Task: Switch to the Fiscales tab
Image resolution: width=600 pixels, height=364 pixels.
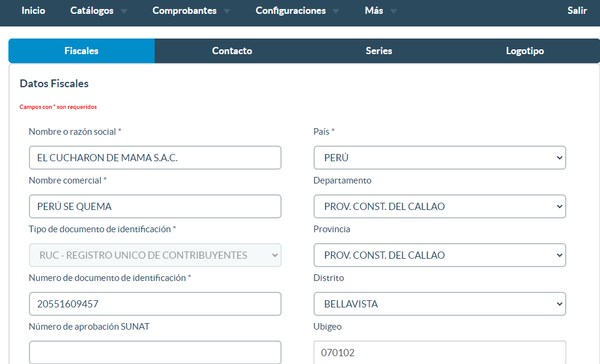Action: (x=81, y=51)
